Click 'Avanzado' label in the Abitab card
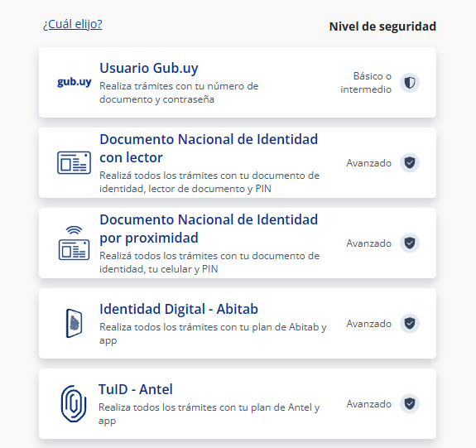This screenshot has height=448, width=476. coord(369,324)
